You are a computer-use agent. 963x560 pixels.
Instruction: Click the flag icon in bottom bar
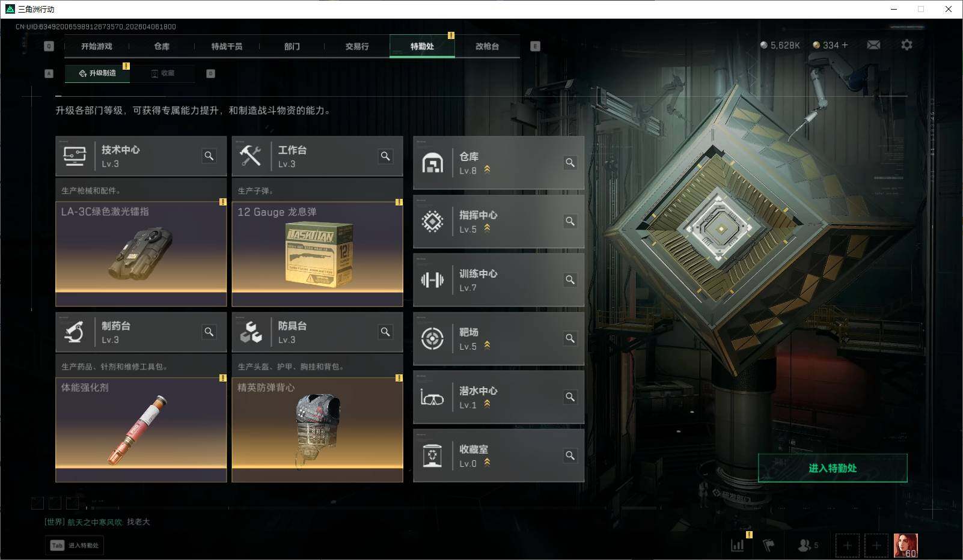[768, 546]
